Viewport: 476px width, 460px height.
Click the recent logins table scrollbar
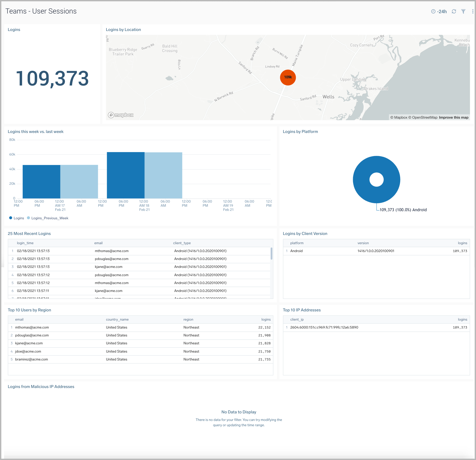click(x=271, y=254)
